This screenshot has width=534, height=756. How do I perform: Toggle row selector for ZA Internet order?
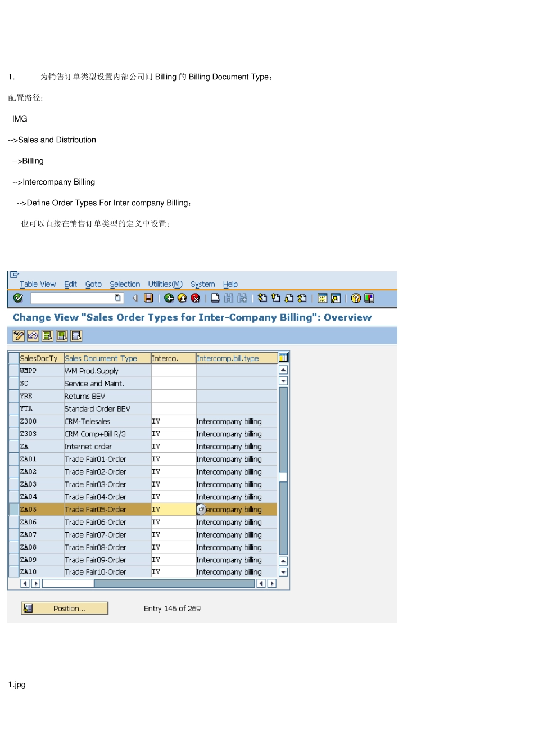point(14,447)
